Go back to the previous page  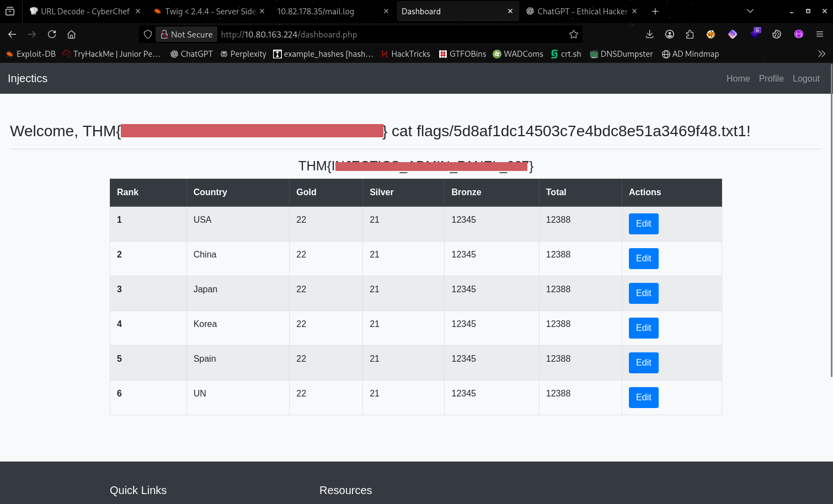click(12, 34)
